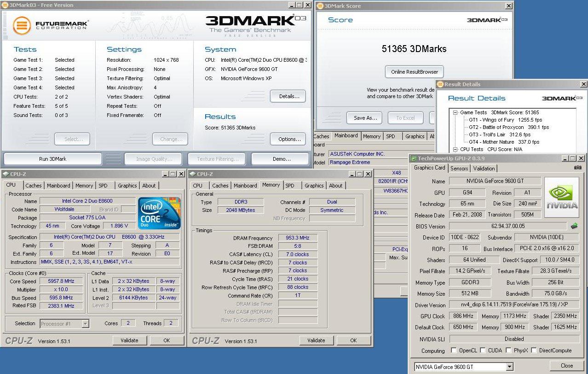Select GT2 - Battle of Proxycon row
This screenshot has width=588, height=374.
508,127
